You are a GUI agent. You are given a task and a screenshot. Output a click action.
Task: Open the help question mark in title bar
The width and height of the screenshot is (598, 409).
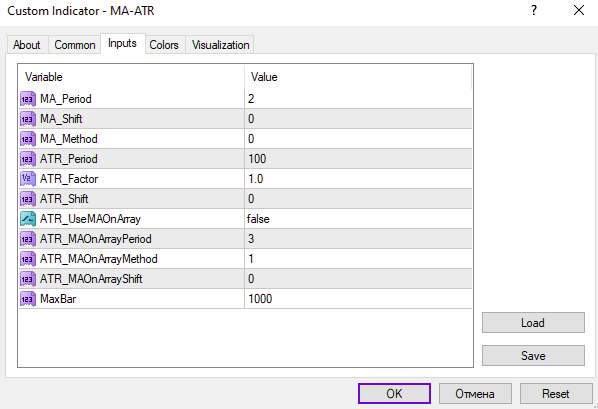(534, 10)
